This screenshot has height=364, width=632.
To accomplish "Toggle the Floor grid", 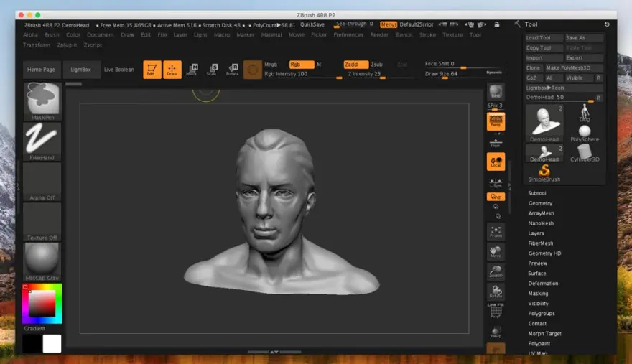I will coord(496,143).
